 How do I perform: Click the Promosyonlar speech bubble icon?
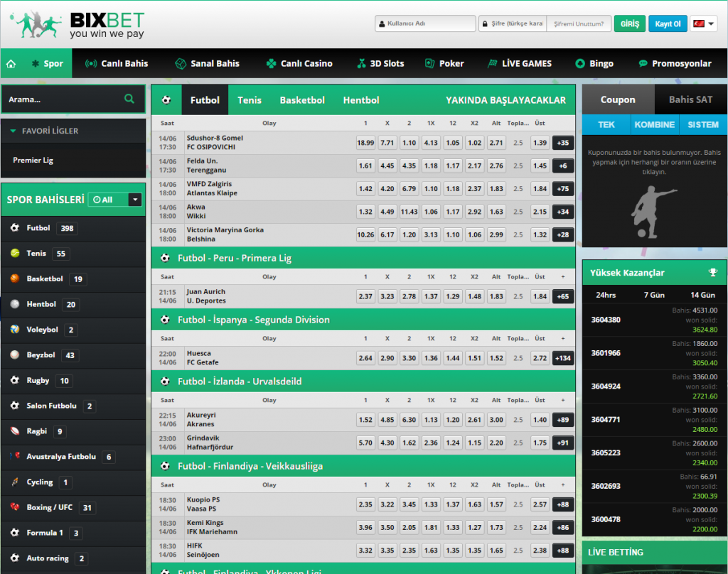pos(643,63)
